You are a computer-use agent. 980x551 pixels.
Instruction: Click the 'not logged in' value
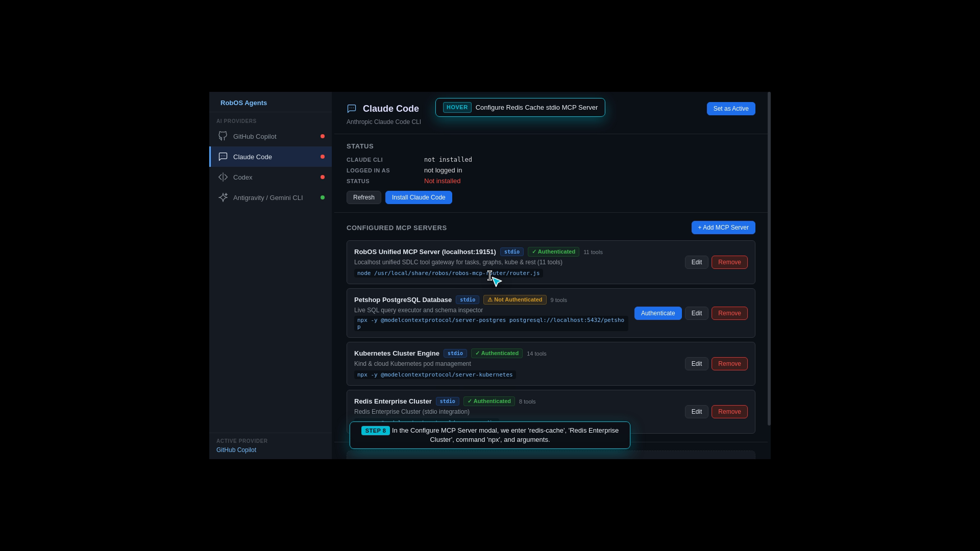[x=443, y=170]
